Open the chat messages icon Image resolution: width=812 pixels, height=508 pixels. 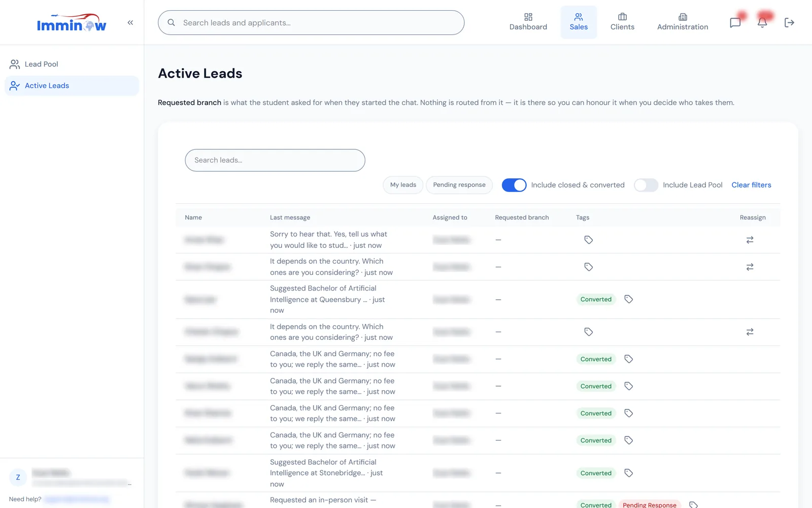735,22
